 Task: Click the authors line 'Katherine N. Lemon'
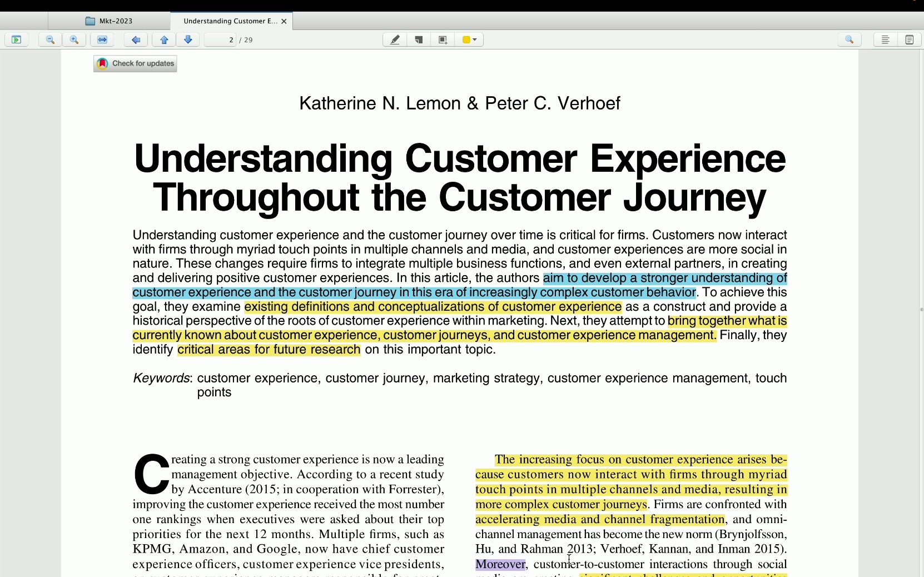pyautogui.click(x=460, y=103)
